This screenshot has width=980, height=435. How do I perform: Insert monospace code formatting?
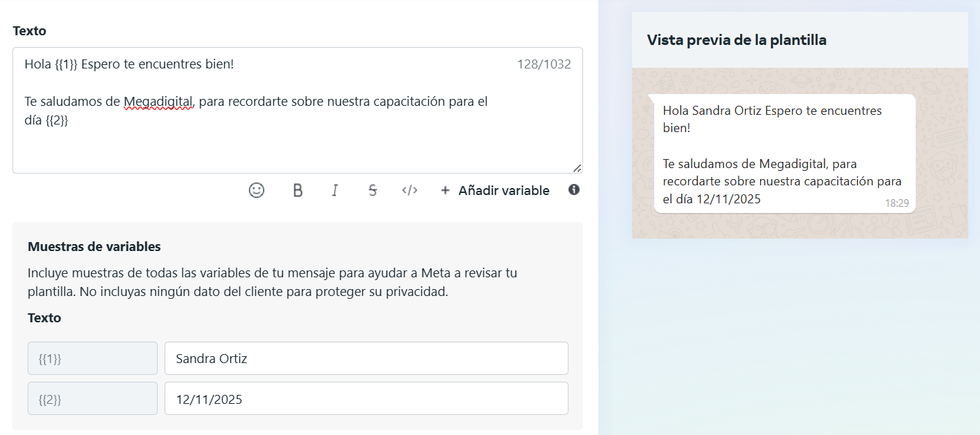pos(409,190)
